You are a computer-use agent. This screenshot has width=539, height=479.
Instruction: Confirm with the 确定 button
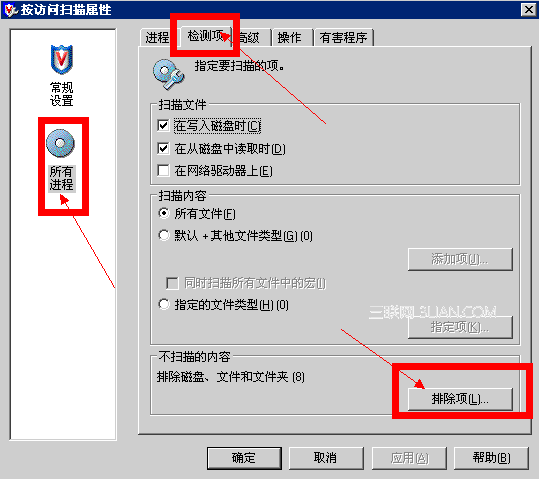(x=244, y=458)
